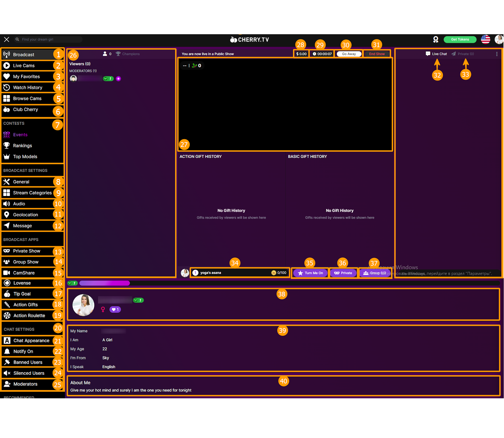This screenshot has width=504, height=438.
Task: Switch to the Champions tab
Action: [128, 54]
